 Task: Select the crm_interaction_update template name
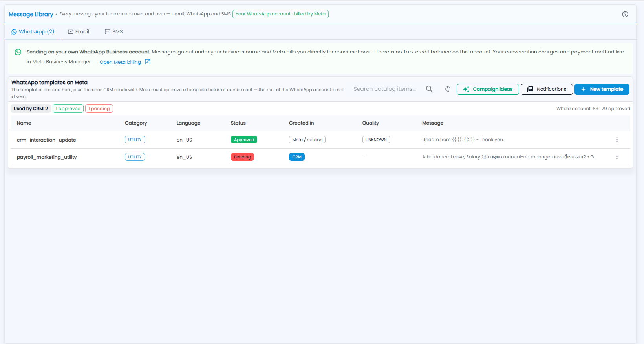point(46,140)
